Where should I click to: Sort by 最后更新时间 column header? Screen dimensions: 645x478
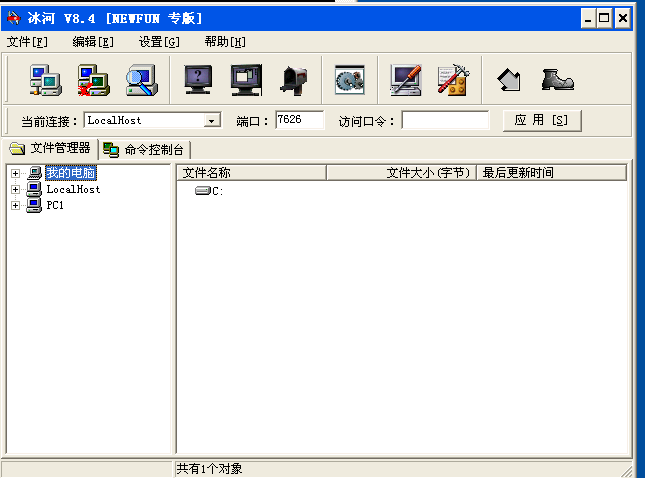[x=551, y=173]
